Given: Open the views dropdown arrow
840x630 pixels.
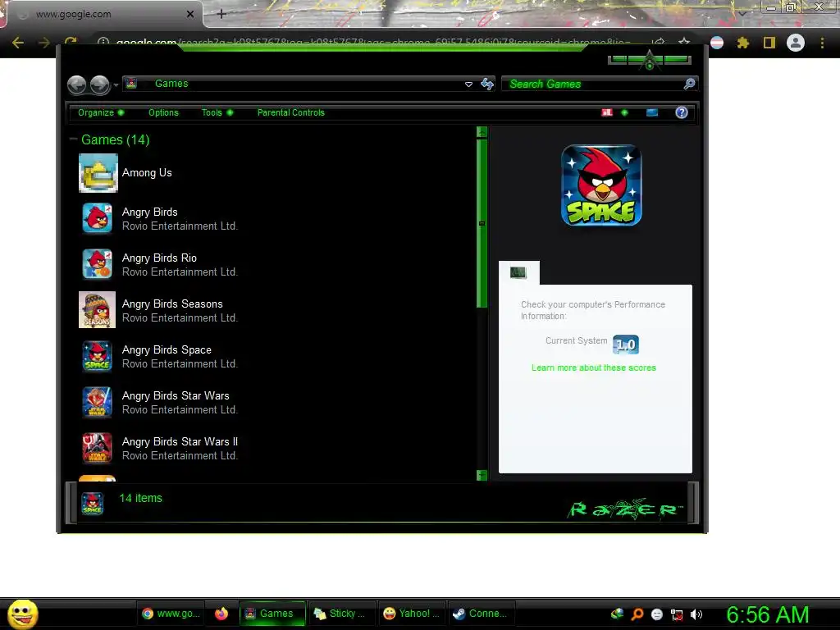Looking at the screenshot, I should point(624,112).
